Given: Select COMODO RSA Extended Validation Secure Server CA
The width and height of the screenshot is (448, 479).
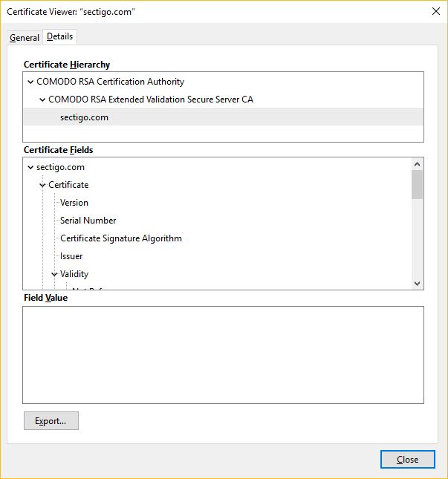Looking at the screenshot, I should (151, 100).
